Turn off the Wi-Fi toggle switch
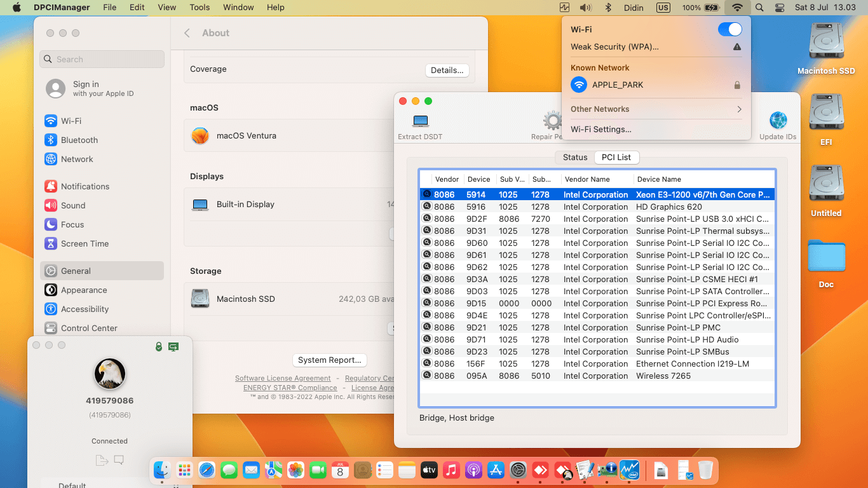Viewport: 868px width, 488px height. coord(729,29)
